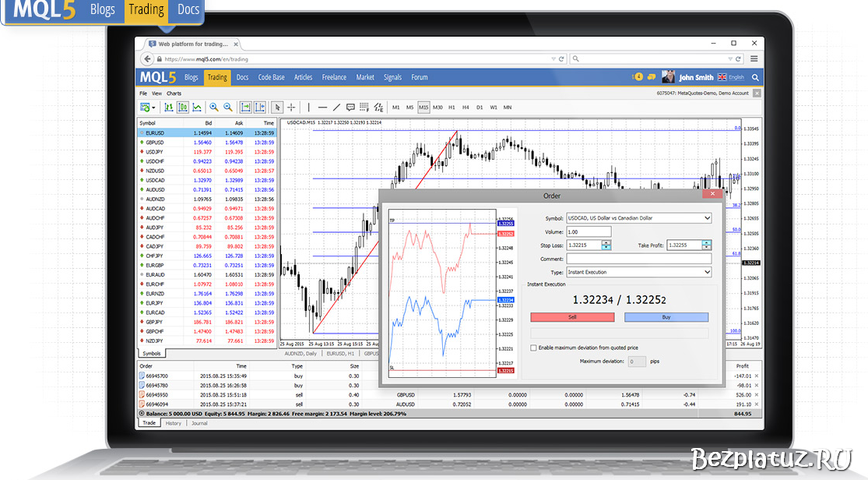Open the EURUSD, H1 chart tab
868x480 pixels.
340,354
